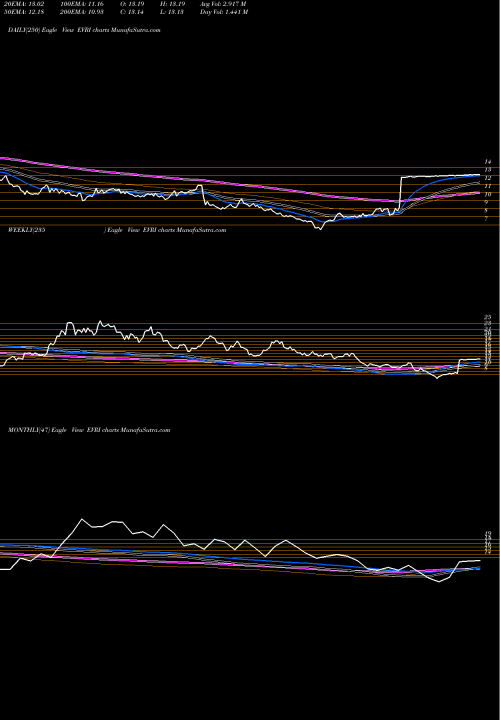Click the 7 price label on daily axis
The height and width of the screenshot is (720, 500).
(486, 219)
